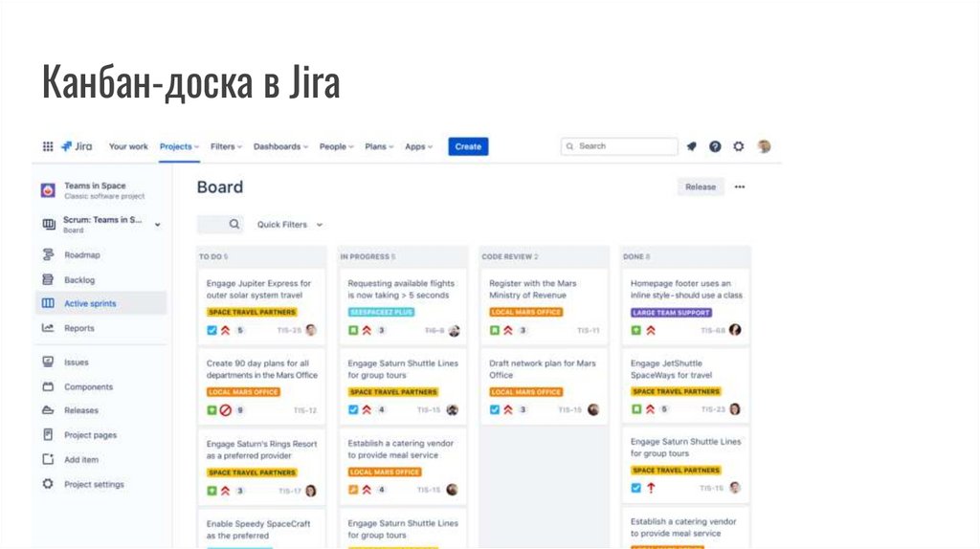Open the Projects dropdown menu

[x=179, y=146]
